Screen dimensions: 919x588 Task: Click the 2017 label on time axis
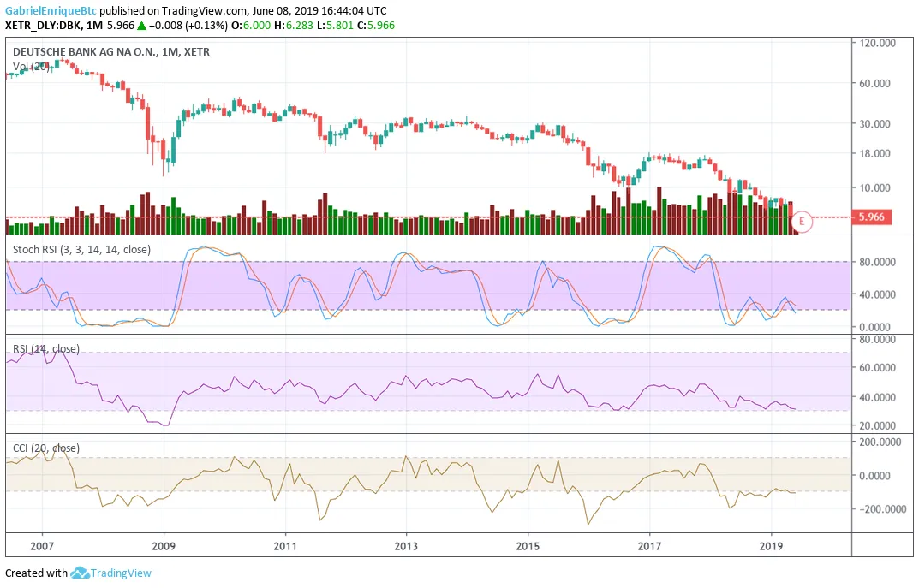[649, 546]
